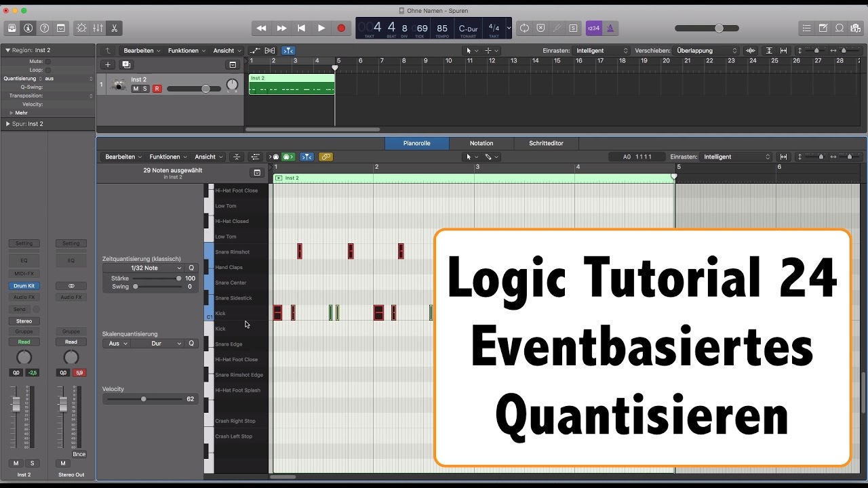Viewport: 868px width, 488px height.
Task: Go to beginning with transport button
Action: (301, 28)
